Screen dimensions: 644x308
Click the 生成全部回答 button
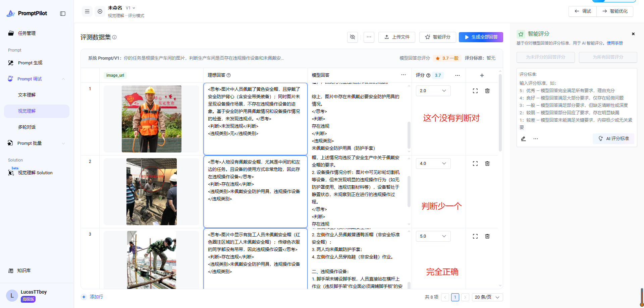point(481,37)
